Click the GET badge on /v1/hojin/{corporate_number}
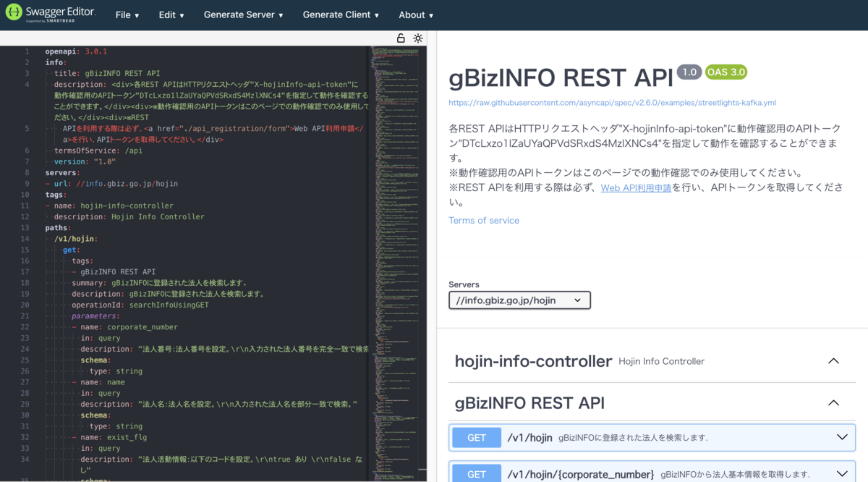Image resolution: width=868 pixels, height=482 pixels. 476,473
